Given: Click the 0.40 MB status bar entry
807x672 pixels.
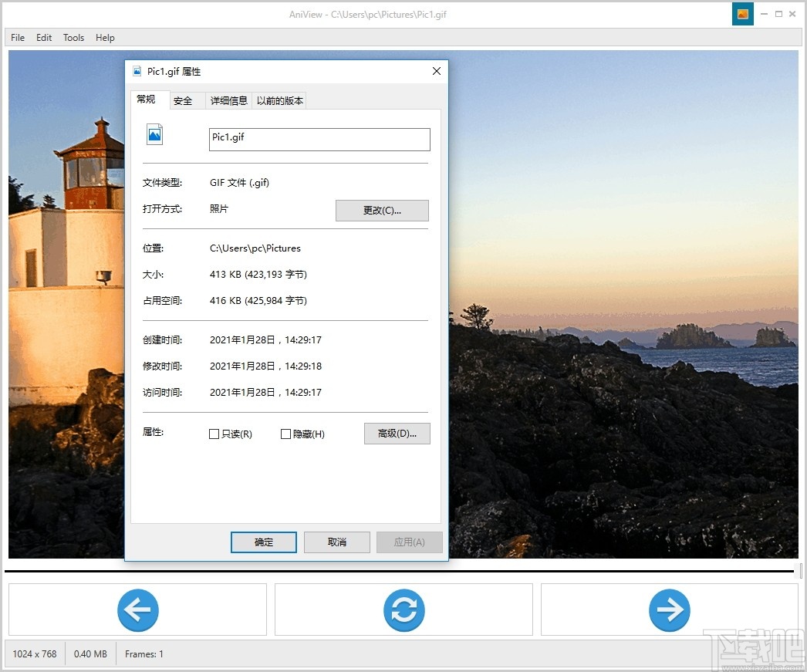Looking at the screenshot, I should point(90,654).
